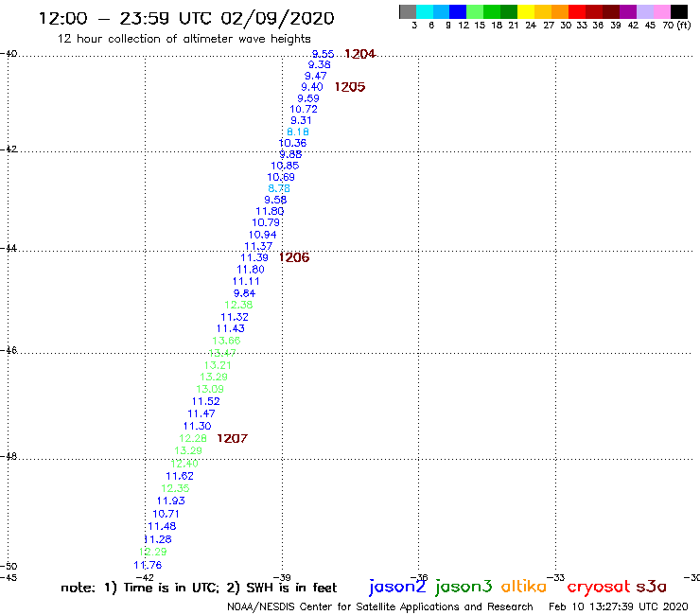Click the 11.11 wave height value
This screenshot has width=700, height=615.
pos(246,281)
